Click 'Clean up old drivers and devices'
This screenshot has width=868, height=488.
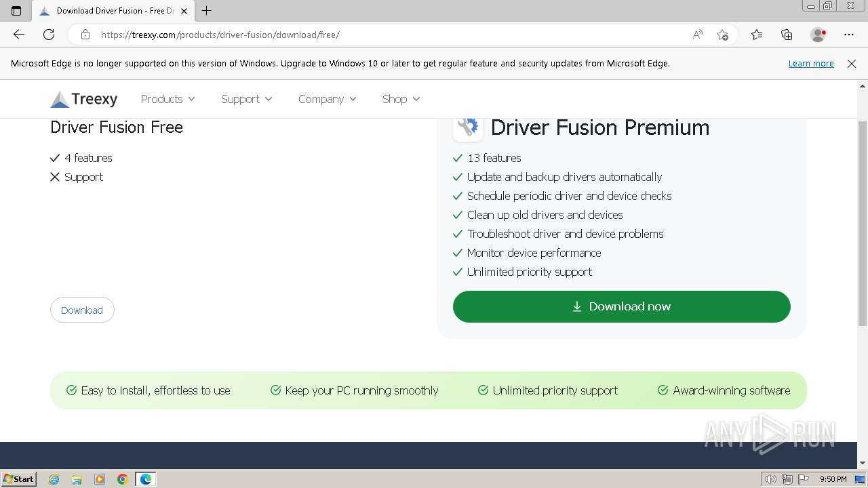click(545, 215)
